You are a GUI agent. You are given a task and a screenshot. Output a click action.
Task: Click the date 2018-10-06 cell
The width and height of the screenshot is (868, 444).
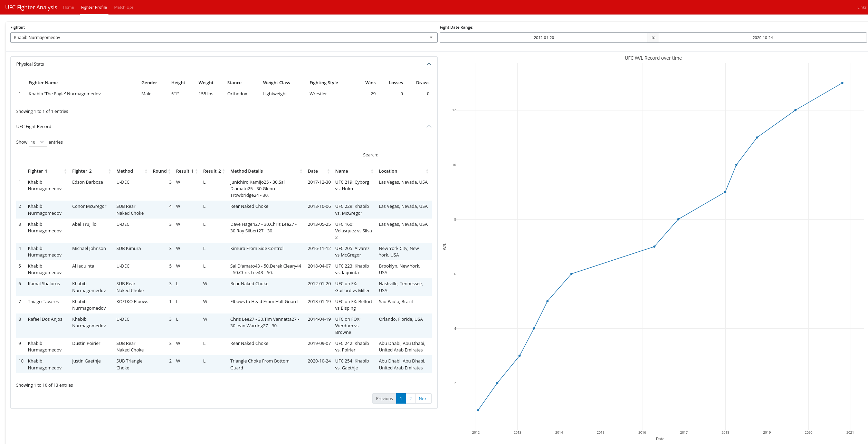319,206
